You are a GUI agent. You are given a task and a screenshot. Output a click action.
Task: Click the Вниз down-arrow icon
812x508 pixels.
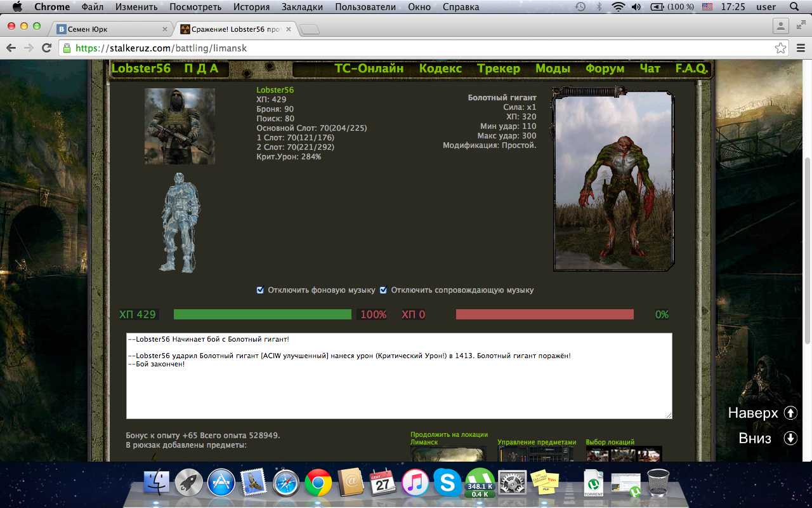click(790, 438)
